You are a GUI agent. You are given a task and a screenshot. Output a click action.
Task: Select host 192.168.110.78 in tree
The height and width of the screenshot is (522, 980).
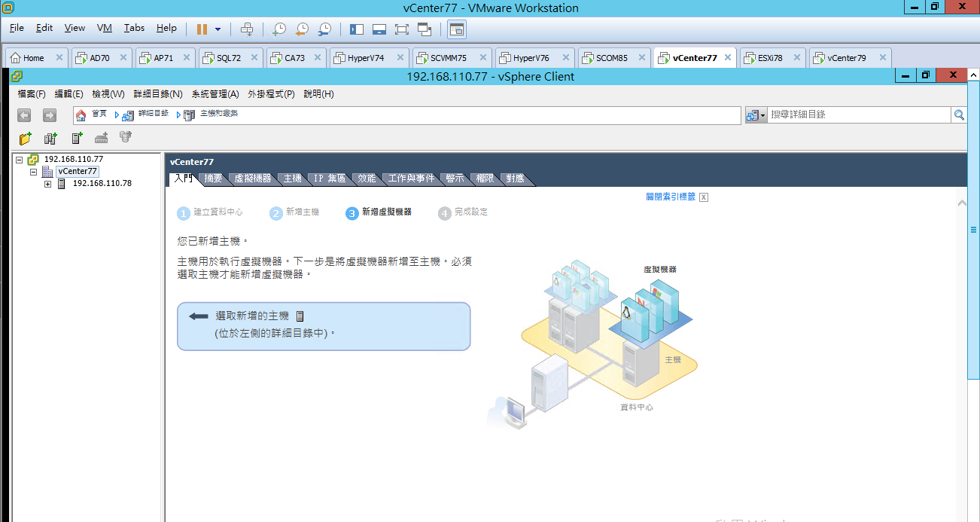[x=102, y=183]
